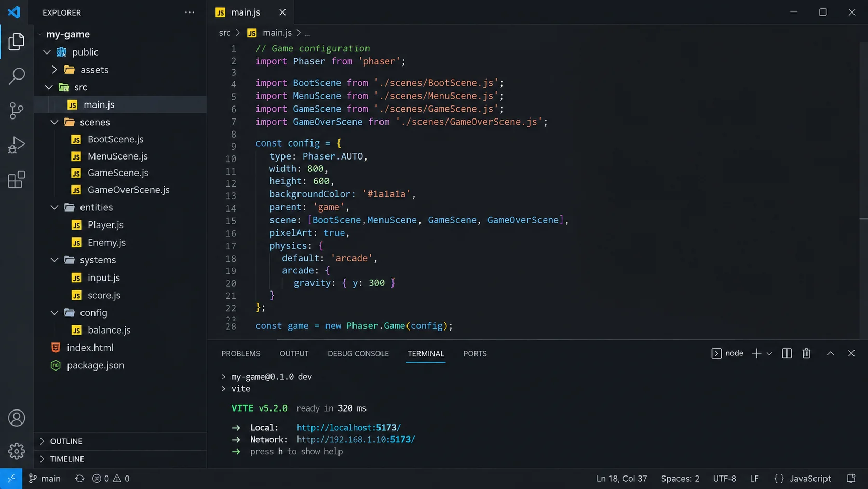868x489 pixels.
Task: Click the sync changes icon in status bar
Action: [79, 479]
